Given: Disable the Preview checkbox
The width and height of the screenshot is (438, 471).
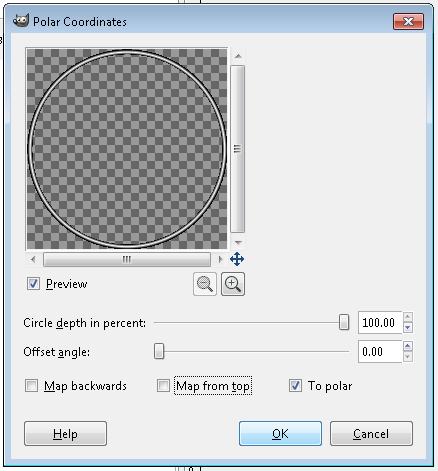Looking at the screenshot, I should click(x=33, y=284).
